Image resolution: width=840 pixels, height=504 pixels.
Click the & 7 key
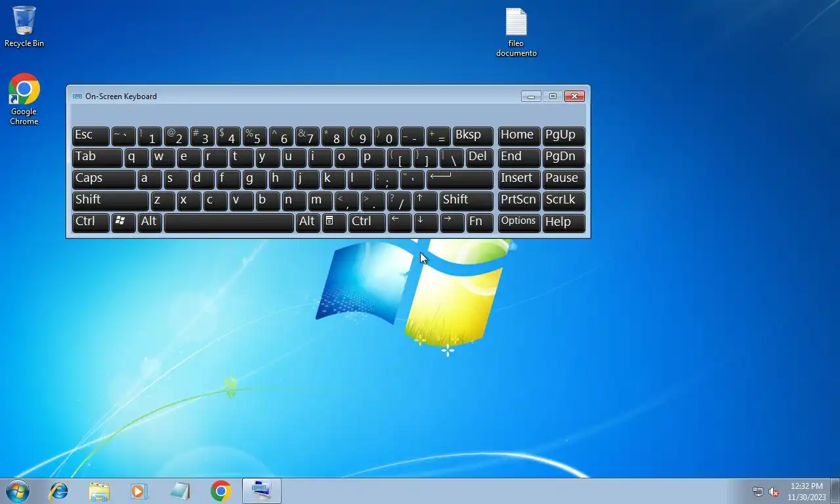(x=308, y=136)
